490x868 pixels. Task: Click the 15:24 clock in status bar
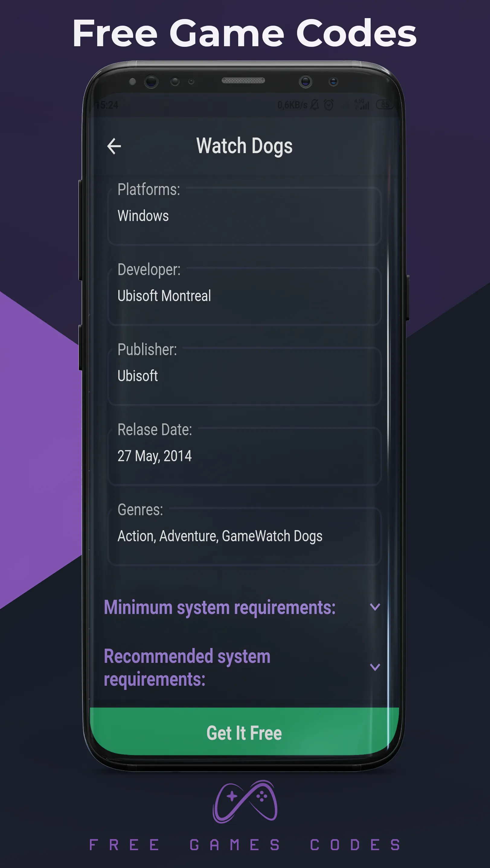[x=107, y=105]
